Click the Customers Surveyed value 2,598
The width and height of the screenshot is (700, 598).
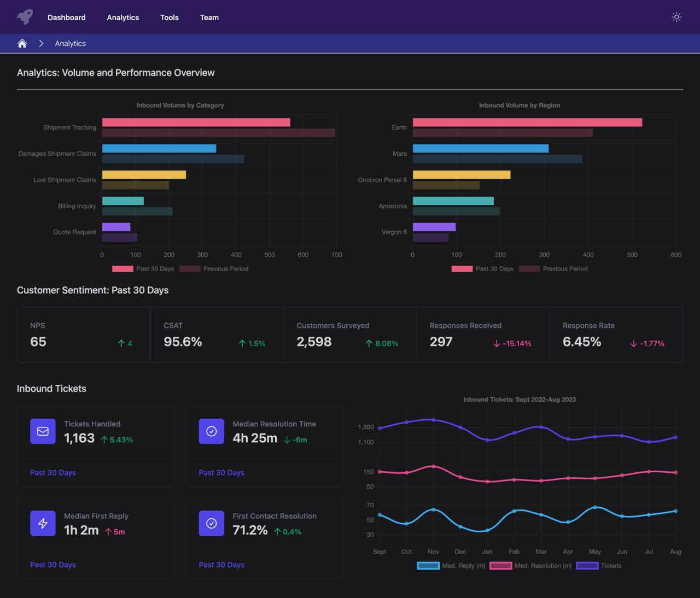pos(314,342)
